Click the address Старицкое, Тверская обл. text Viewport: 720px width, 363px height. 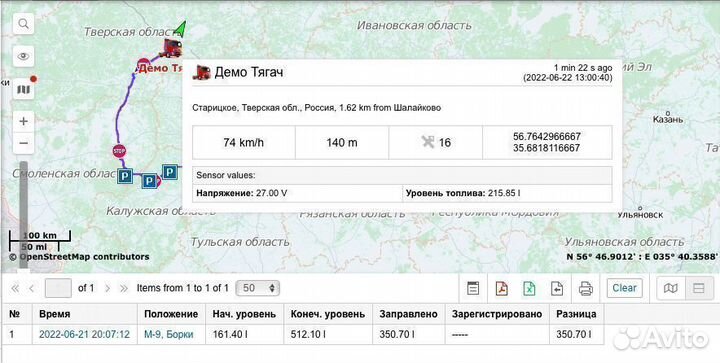tap(316, 108)
